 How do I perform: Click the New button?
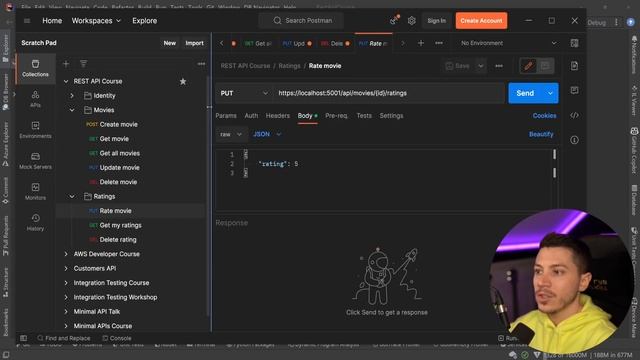point(169,43)
